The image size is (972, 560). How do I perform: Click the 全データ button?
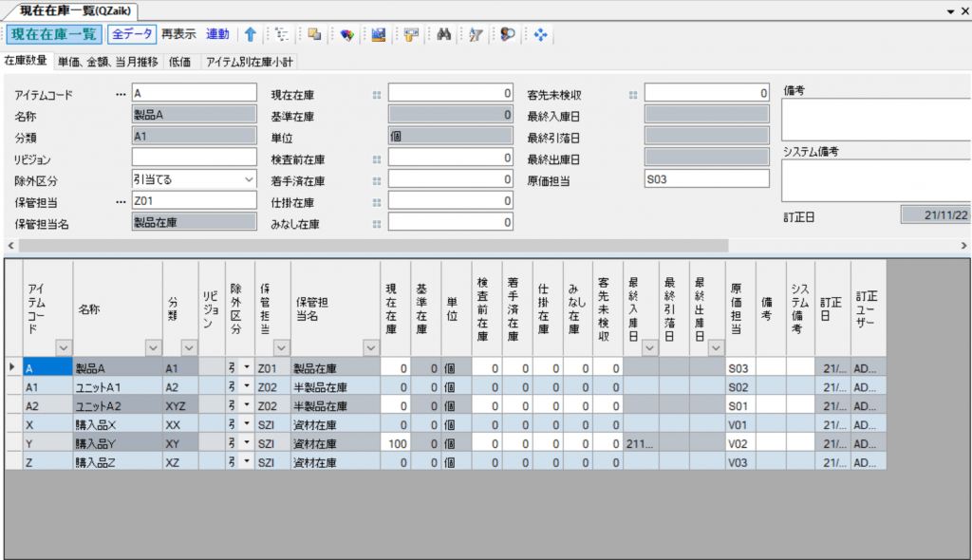(x=132, y=34)
